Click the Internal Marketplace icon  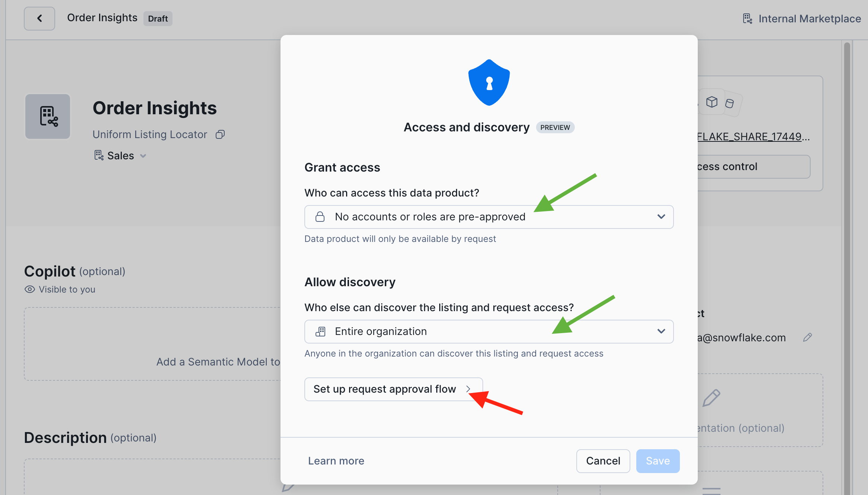pos(747,19)
